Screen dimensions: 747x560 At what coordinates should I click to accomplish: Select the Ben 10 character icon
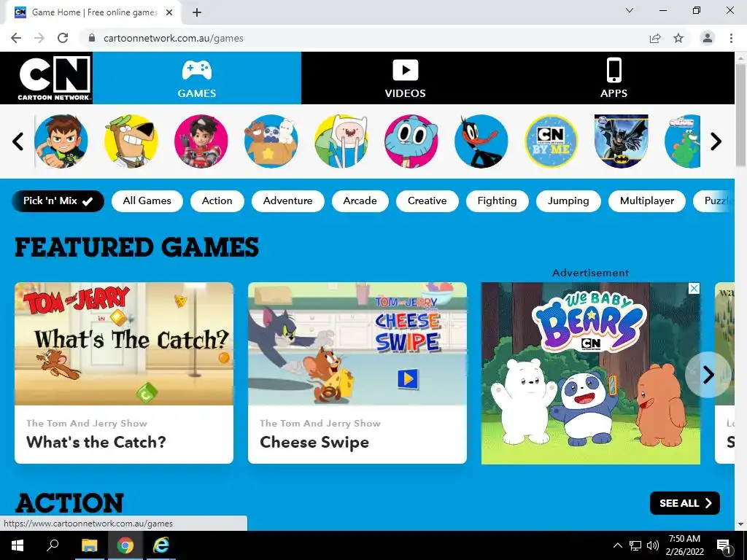point(61,141)
